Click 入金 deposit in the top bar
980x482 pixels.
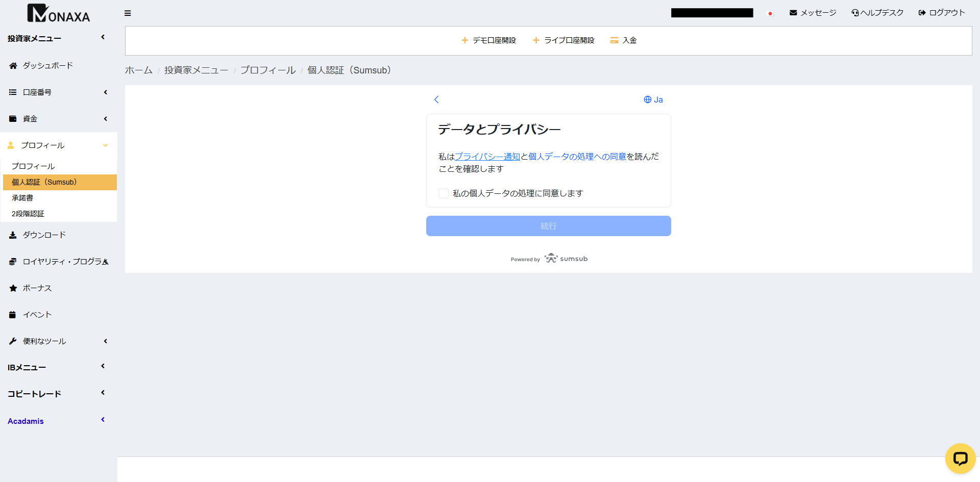[624, 40]
